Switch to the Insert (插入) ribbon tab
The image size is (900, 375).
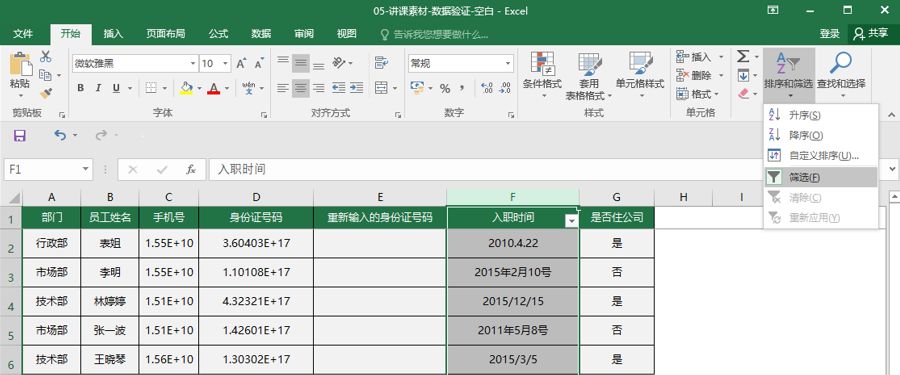point(113,34)
